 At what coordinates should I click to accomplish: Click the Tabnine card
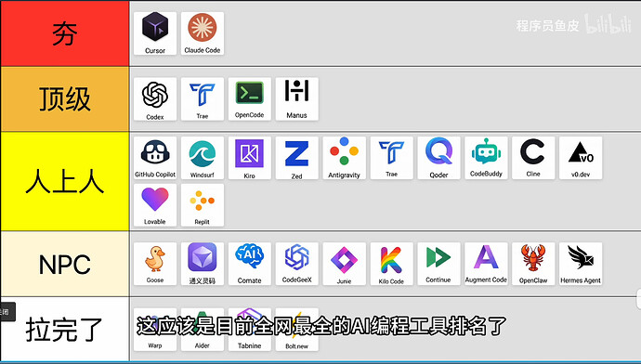(x=249, y=330)
